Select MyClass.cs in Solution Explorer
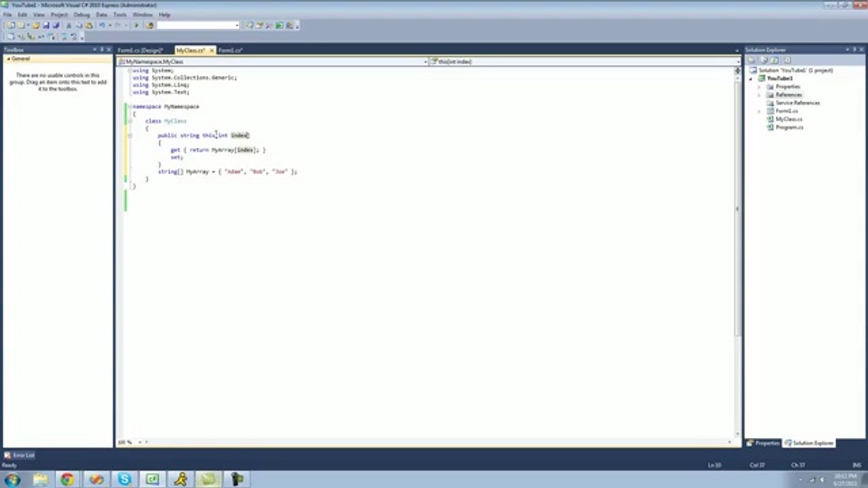Screen dimensions: 868x488 coord(789,119)
